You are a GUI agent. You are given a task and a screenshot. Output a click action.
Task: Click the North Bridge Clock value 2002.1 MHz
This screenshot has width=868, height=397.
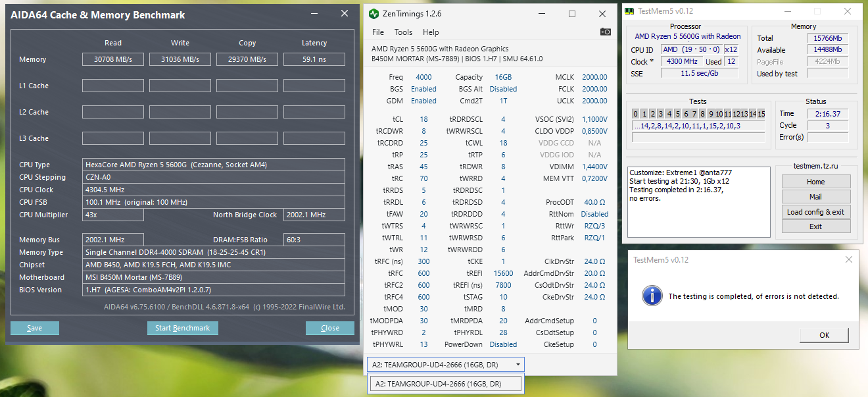click(x=314, y=215)
